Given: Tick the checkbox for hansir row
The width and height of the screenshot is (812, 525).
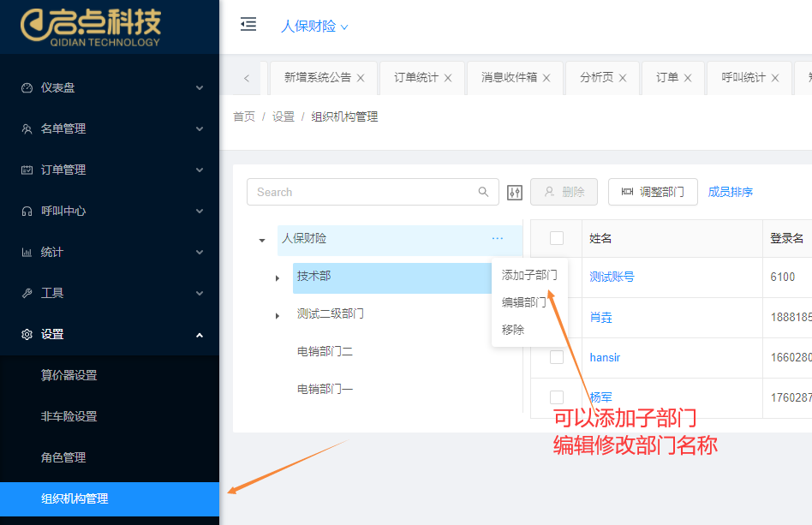Looking at the screenshot, I should (557, 357).
